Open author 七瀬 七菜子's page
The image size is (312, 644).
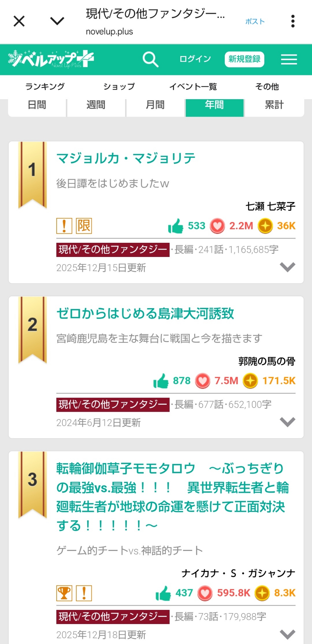point(270,206)
